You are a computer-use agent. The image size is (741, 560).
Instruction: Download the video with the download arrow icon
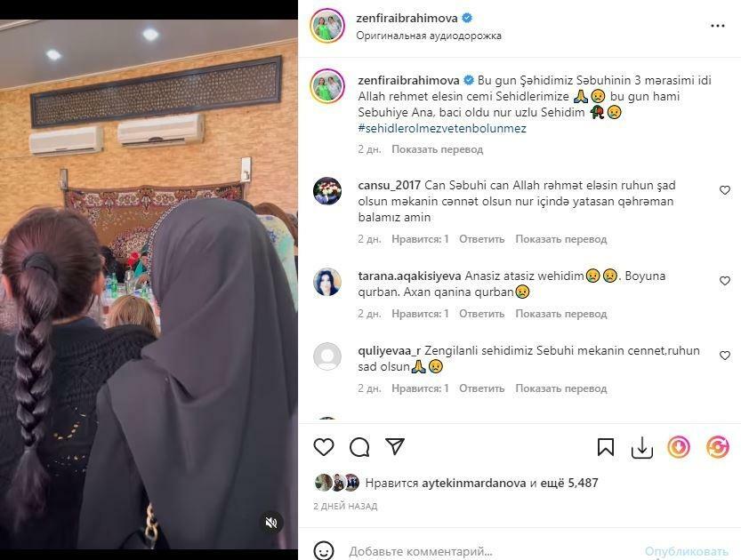click(641, 447)
